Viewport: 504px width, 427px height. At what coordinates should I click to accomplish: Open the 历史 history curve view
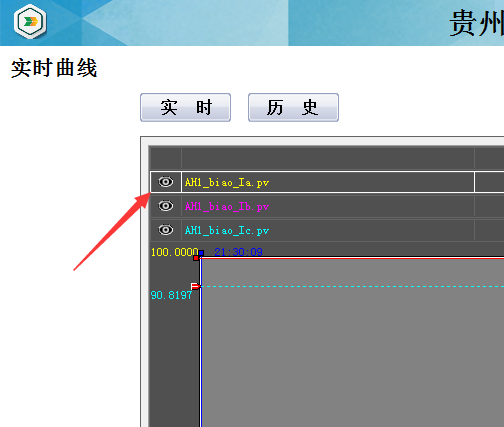[293, 107]
